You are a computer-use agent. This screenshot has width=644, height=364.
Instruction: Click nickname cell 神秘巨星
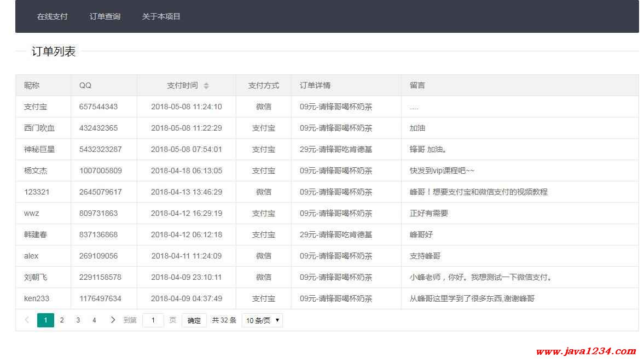39,149
